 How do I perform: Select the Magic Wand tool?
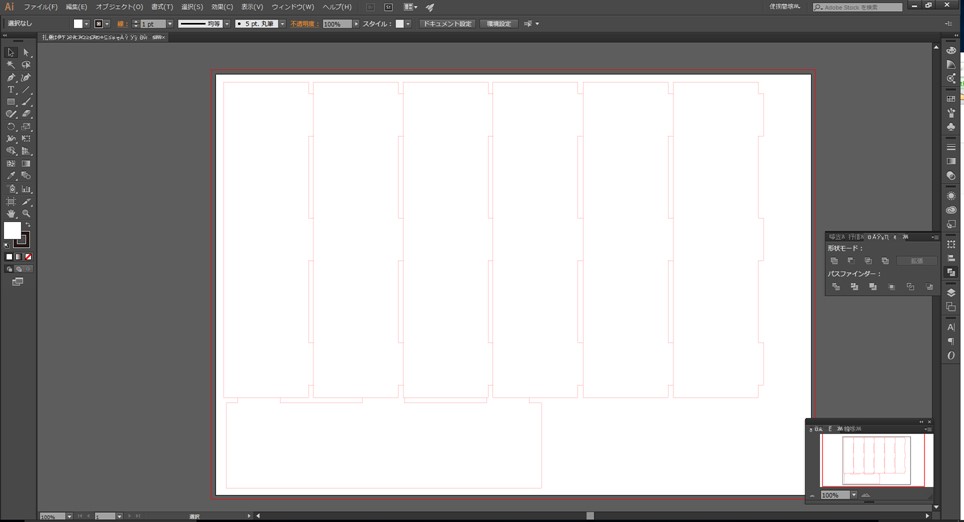click(x=11, y=65)
